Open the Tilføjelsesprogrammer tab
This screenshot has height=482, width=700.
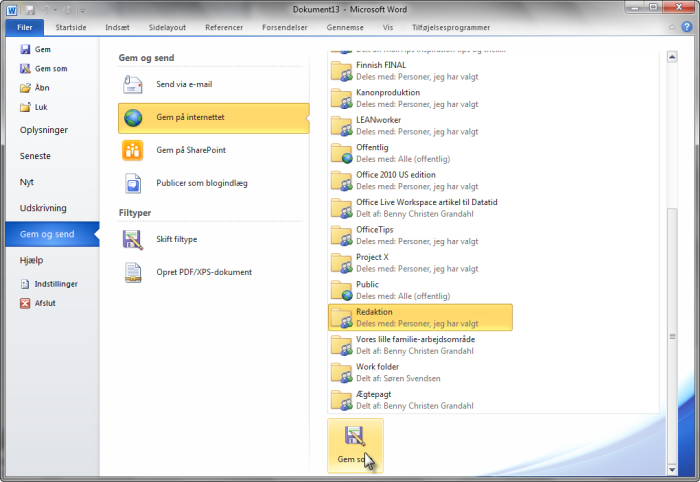pos(451,27)
